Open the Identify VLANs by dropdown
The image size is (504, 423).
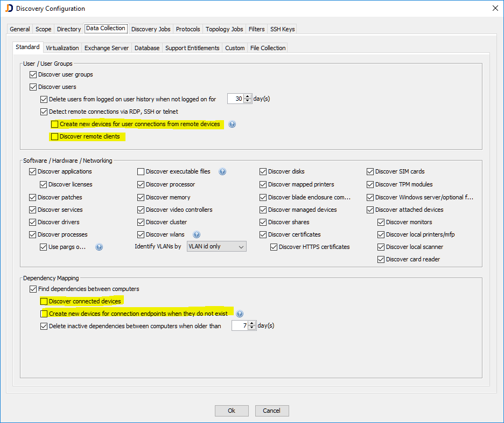[x=216, y=247]
